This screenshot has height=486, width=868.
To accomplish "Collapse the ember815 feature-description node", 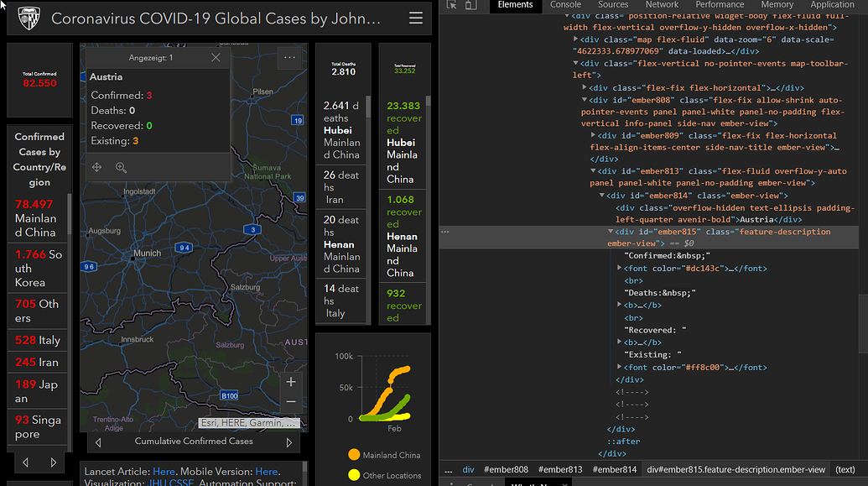I will [611, 232].
